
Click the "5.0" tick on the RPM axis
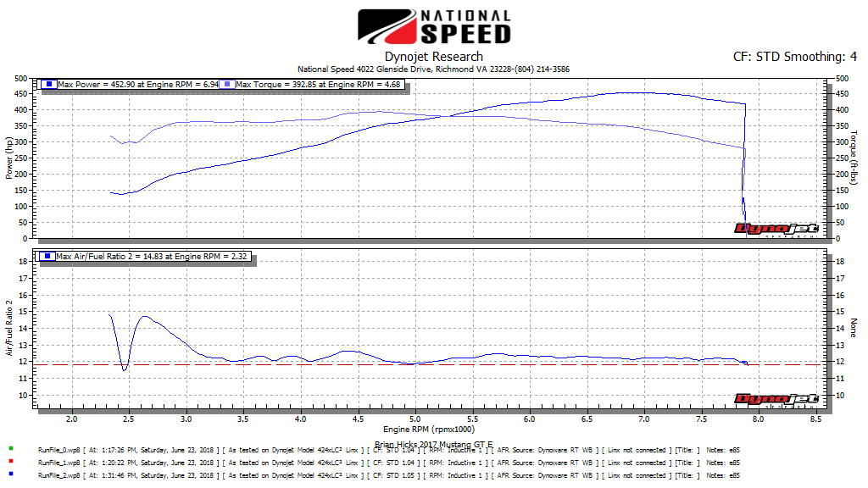coord(415,419)
